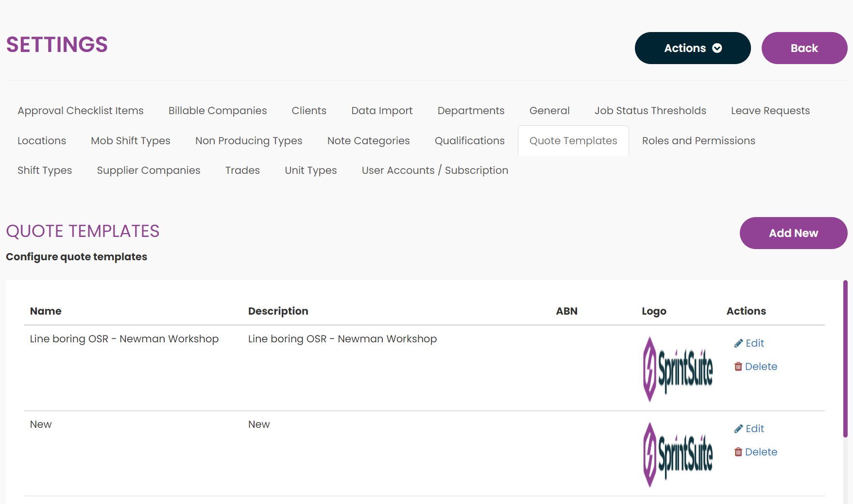Viewport: 853px width, 504px height.
Task: Click the Mob Shift Types tab
Action: tap(130, 141)
